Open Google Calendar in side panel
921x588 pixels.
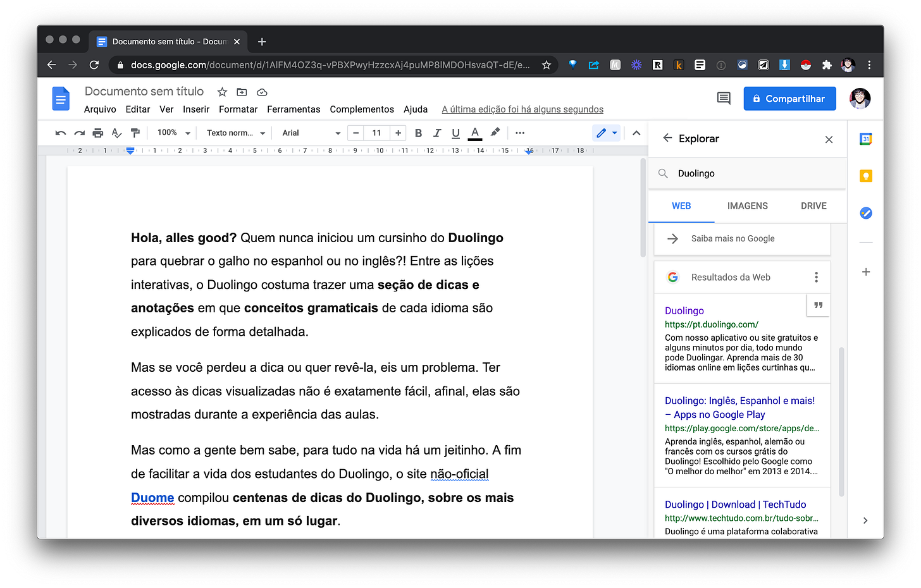point(866,139)
